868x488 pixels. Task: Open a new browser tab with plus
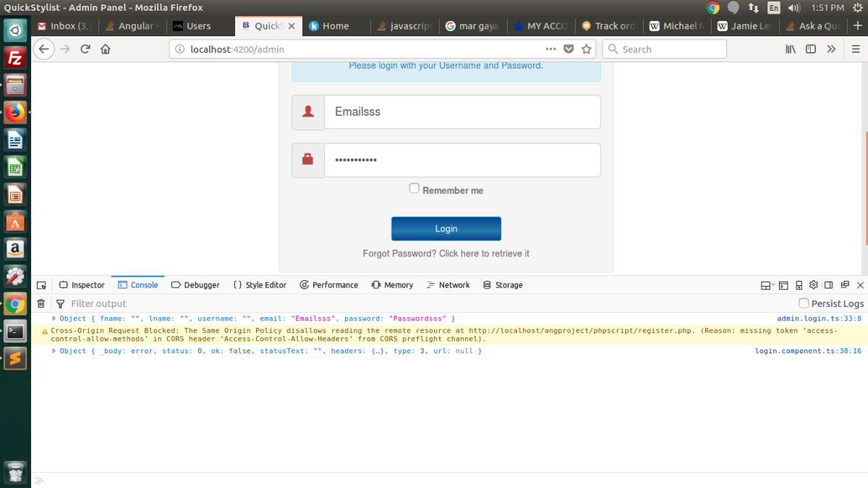pyautogui.click(x=858, y=25)
